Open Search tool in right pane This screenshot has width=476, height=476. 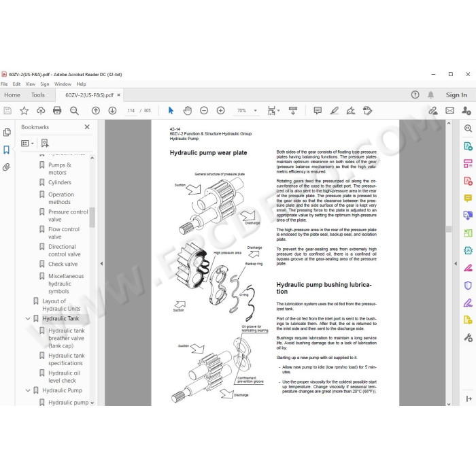(468, 129)
